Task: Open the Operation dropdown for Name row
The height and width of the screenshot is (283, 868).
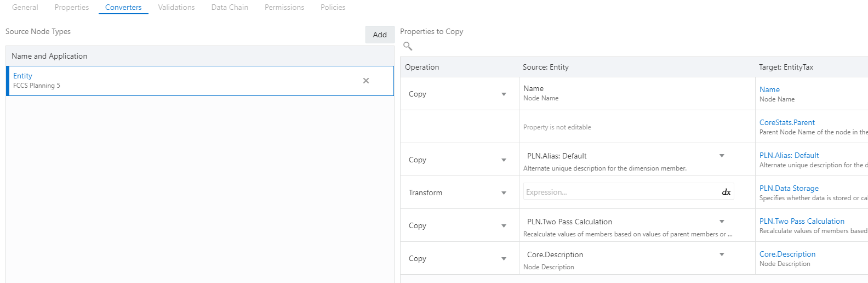Action: click(x=504, y=94)
